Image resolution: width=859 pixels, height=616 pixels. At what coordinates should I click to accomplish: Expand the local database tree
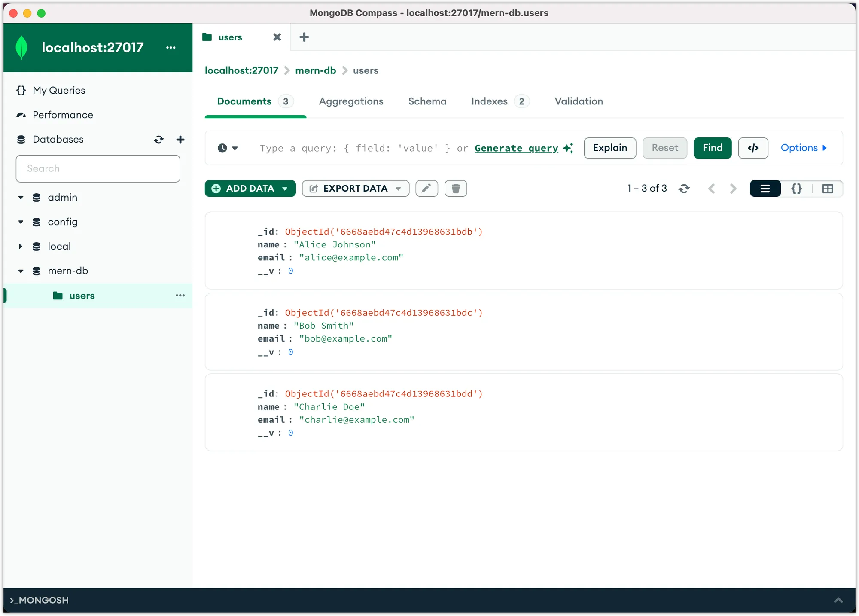coord(21,247)
